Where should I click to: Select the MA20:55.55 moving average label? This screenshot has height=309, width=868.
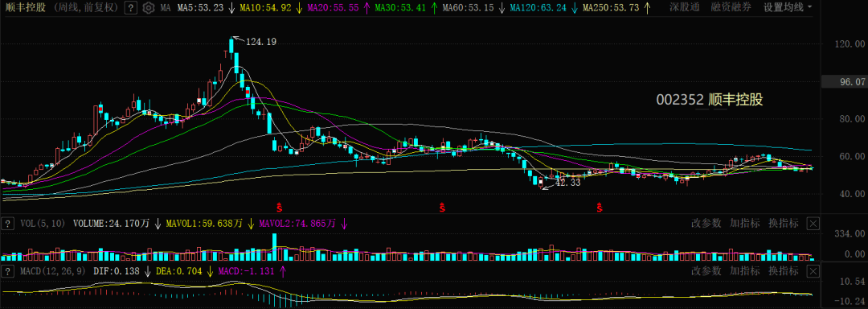333,8
